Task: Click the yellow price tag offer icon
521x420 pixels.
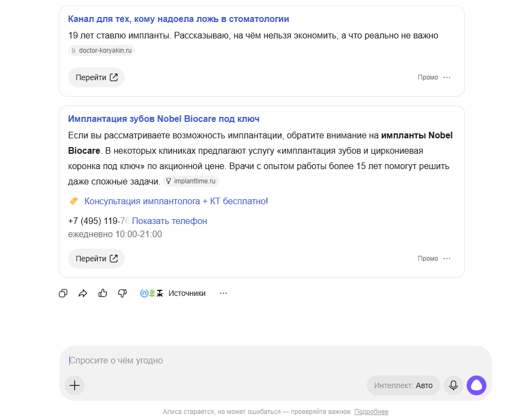Action: pyautogui.click(x=74, y=201)
